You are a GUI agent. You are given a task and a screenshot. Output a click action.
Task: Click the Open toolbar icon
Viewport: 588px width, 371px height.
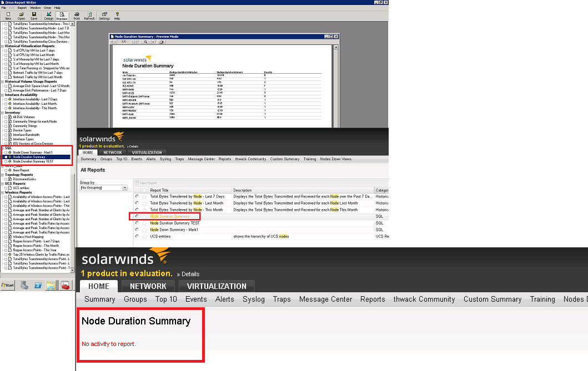pyautogui.click(x=21, y=16)
